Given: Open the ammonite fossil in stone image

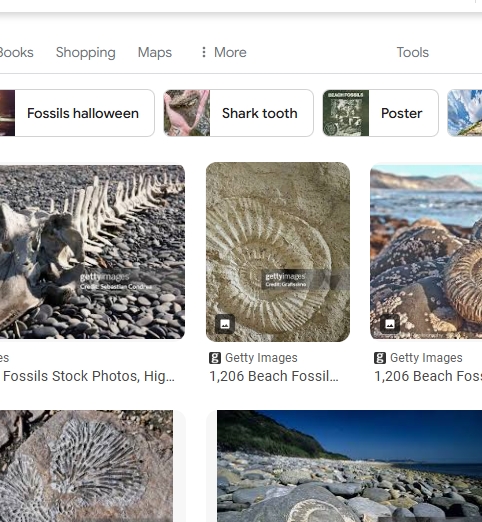Looking at the screenshot, I should coord(278,252).
